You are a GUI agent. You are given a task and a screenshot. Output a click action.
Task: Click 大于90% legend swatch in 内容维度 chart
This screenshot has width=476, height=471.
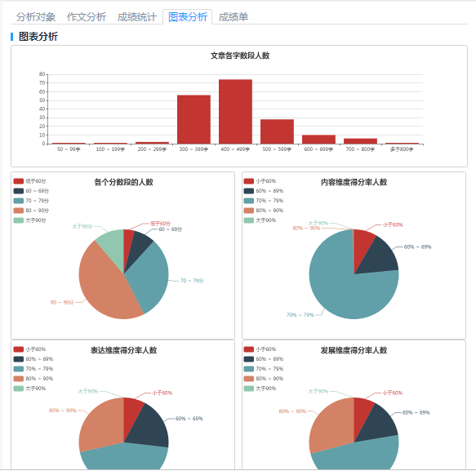(x=249, y=220)
